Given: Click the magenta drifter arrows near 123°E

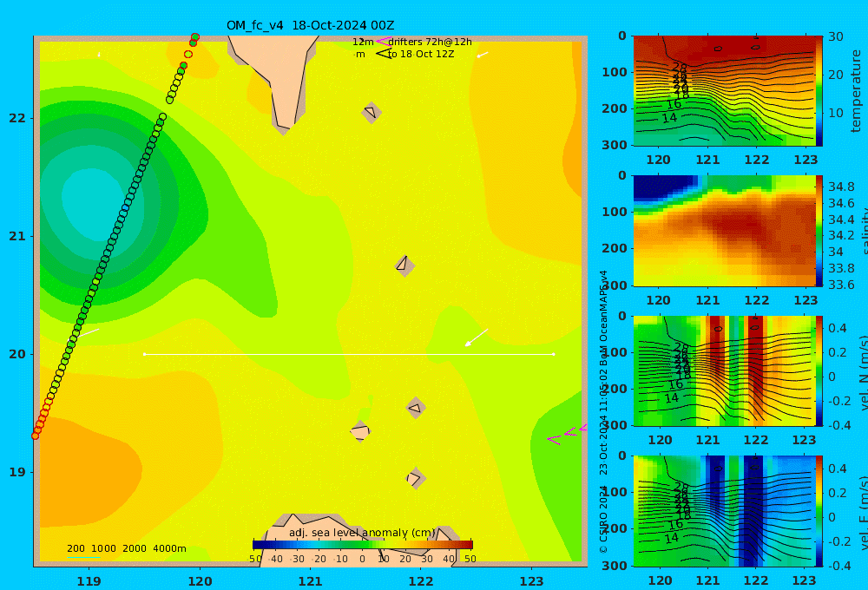Looking at the screenshot, I should (x=567, y=434).
